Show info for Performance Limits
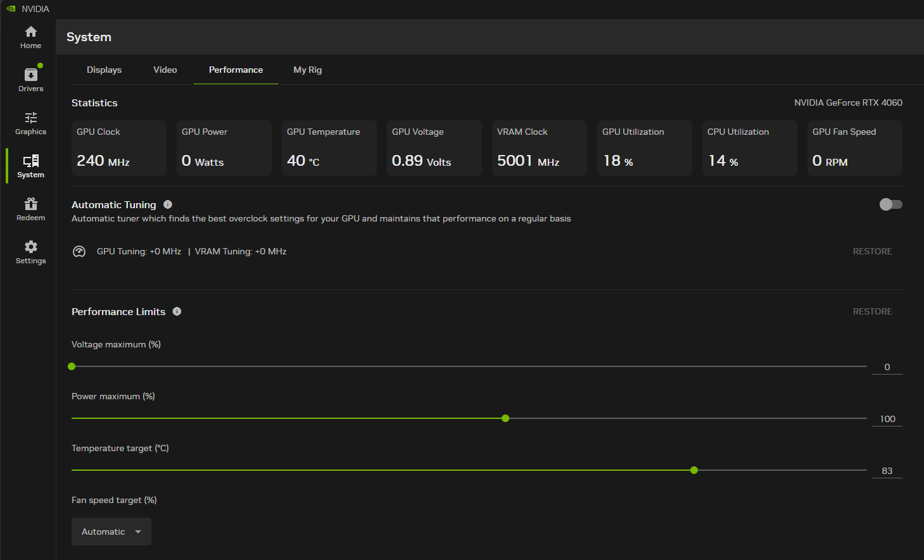 pos(177,311)
